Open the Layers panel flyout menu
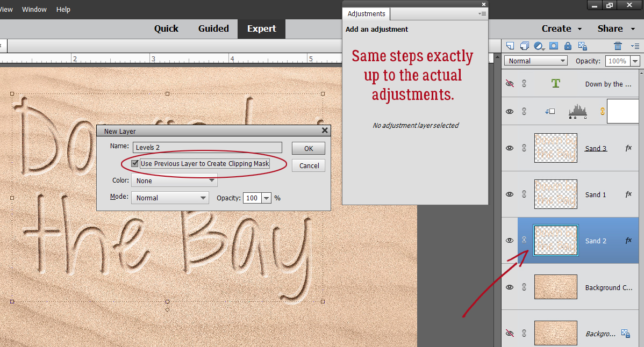Viewport: 644px width, 347px height. point(635,46)
